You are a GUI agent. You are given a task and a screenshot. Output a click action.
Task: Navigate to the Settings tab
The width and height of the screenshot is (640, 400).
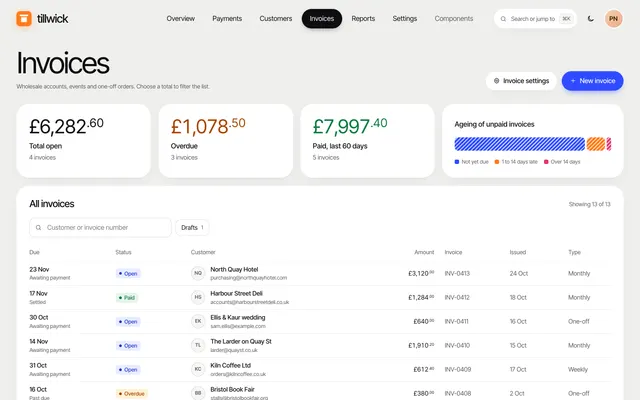coord(404,18)
